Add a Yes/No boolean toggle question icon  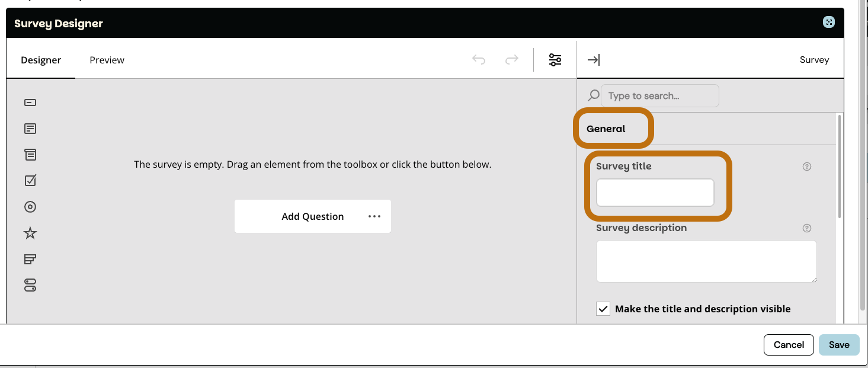click(x=30, y=285)
